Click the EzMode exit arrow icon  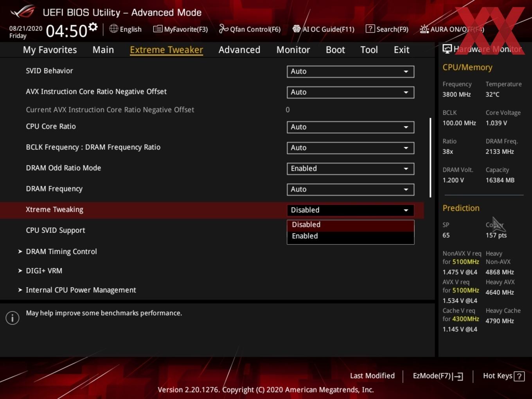click(x=458, y=376)
